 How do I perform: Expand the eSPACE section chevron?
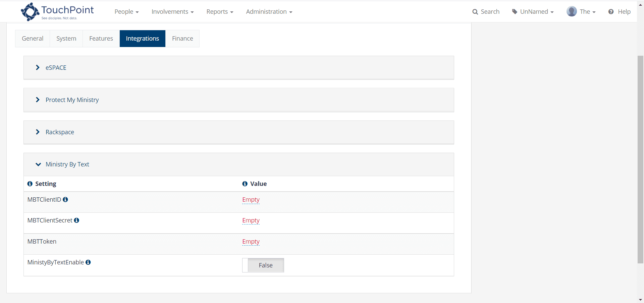coord(38,67)
